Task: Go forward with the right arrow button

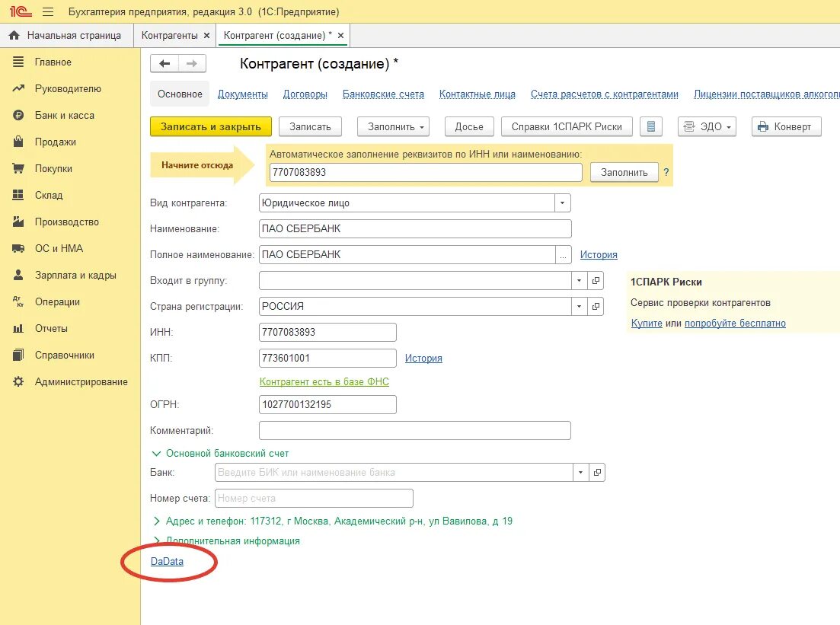Action: point(192,64)
